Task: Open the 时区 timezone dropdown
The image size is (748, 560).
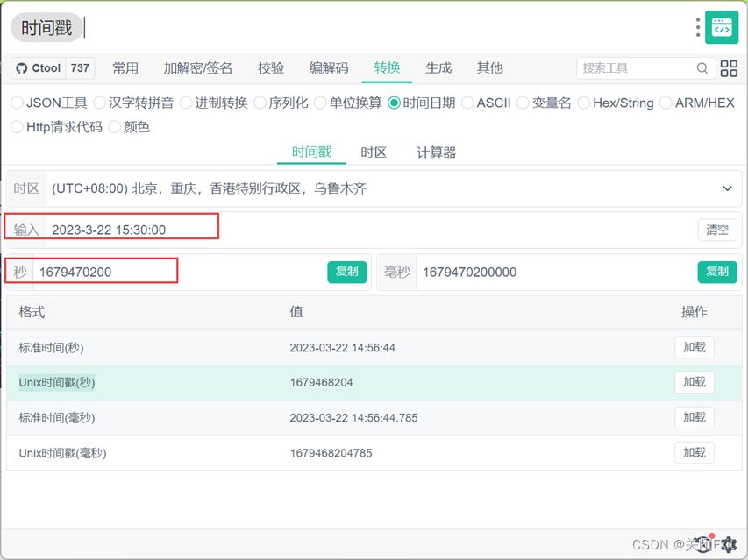Action: click(726, 188)
